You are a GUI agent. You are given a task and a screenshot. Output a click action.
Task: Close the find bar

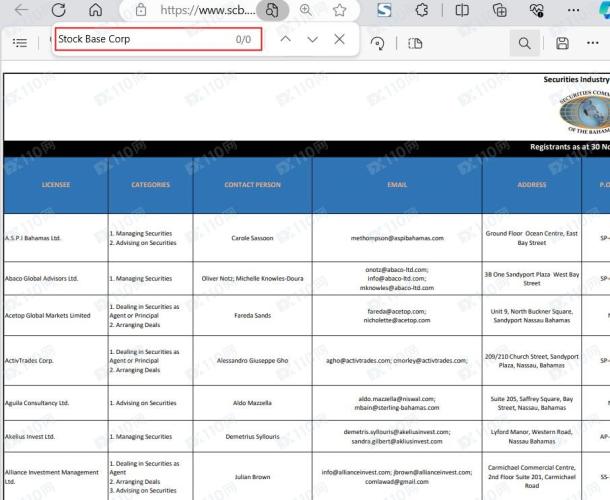click(339, 39)
